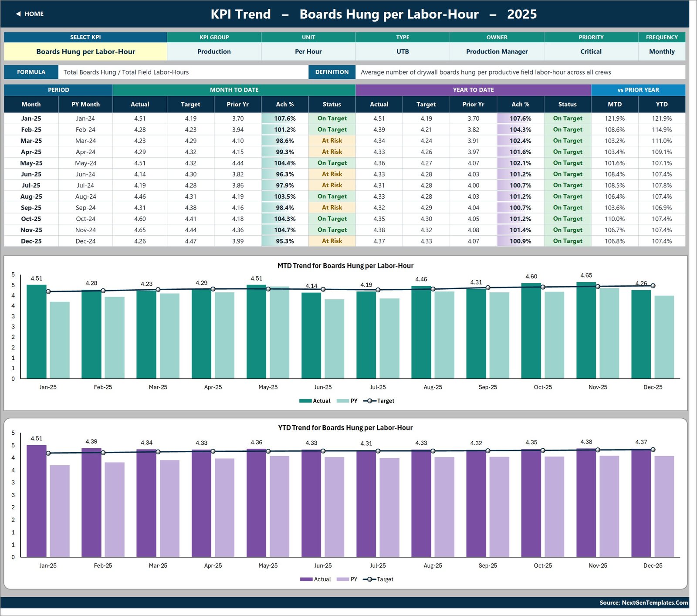This screenshot has height=616, width=697.
Task: Click the May-25 MTD On Target status
Action: pos(332,163)
